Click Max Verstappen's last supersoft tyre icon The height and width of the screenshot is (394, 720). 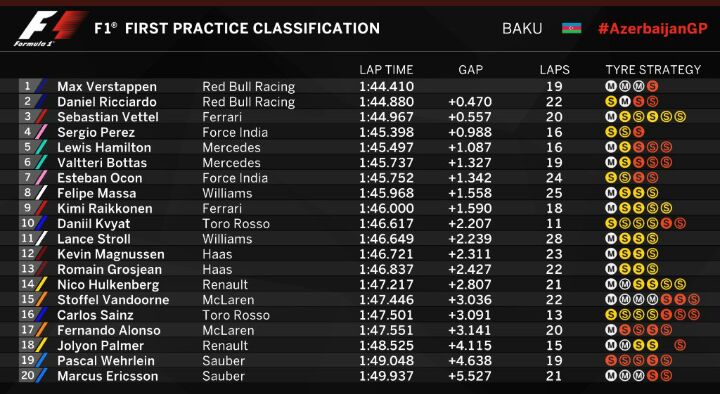(x=652, y=86)
